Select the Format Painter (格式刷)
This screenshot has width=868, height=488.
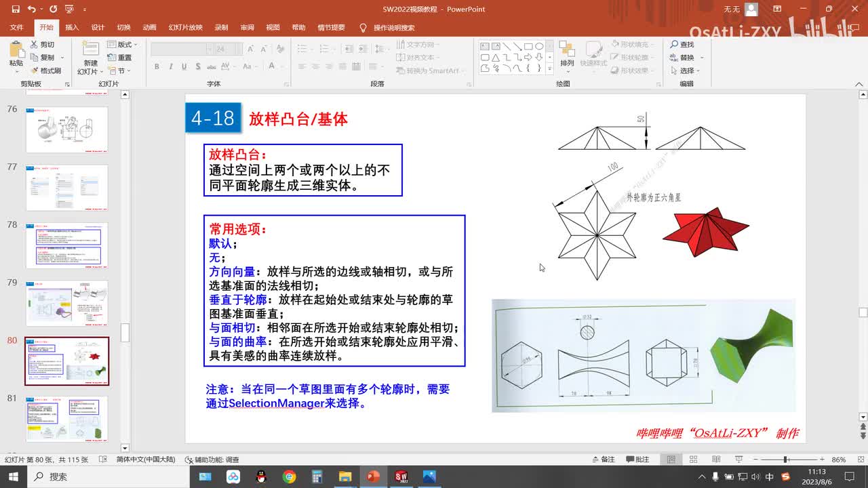tap(46, 70)
